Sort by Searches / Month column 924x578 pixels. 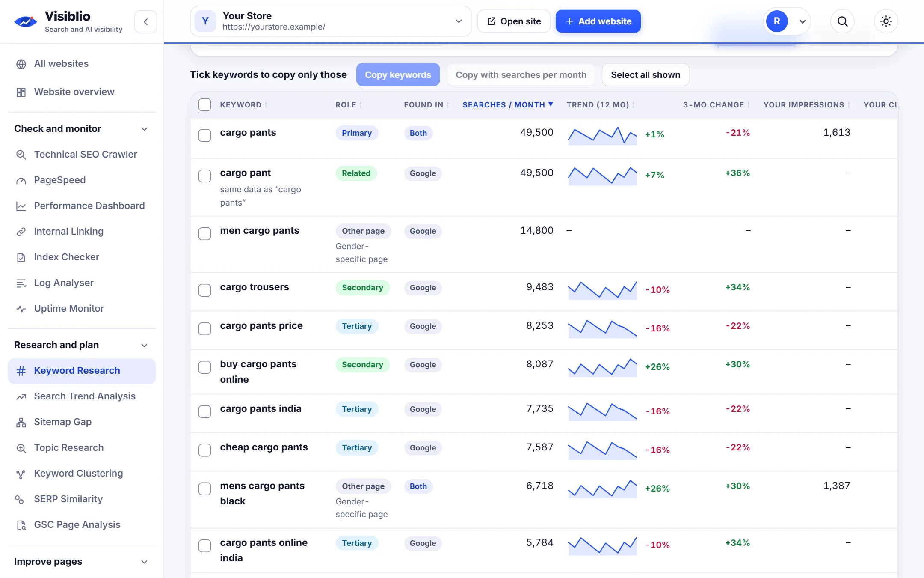tap(508, 105)
